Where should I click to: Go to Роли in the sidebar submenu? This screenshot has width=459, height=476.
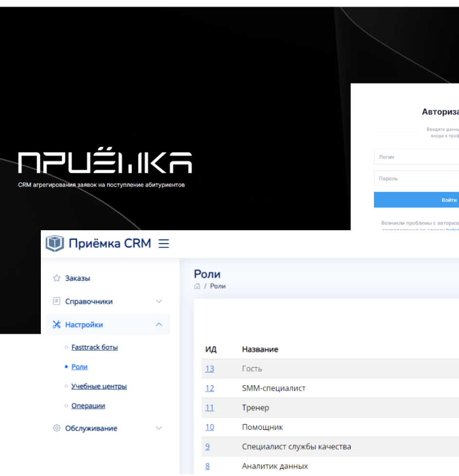pos(79,367)
